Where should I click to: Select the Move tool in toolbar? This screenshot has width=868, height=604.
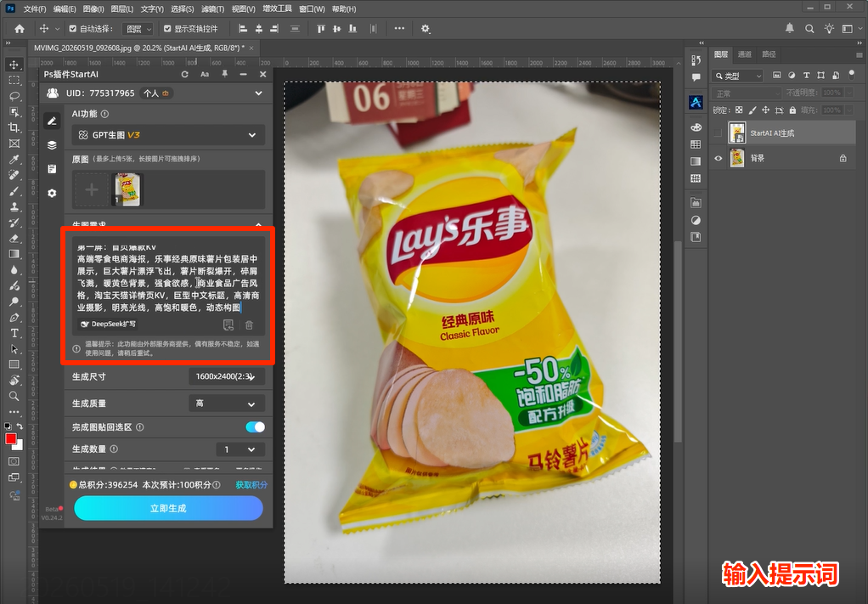tap(14, 65)
